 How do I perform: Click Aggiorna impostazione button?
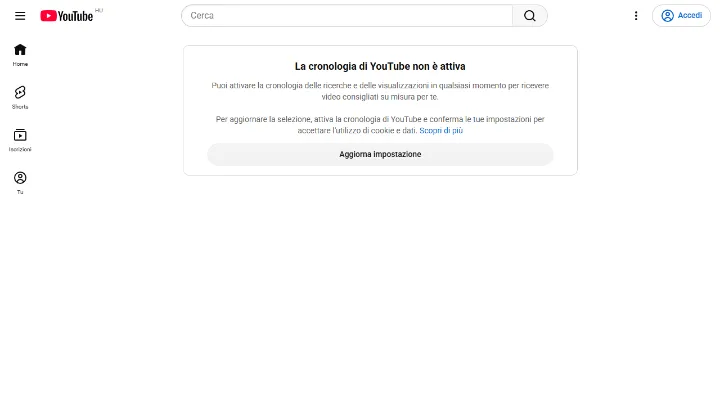click(380, 154)
